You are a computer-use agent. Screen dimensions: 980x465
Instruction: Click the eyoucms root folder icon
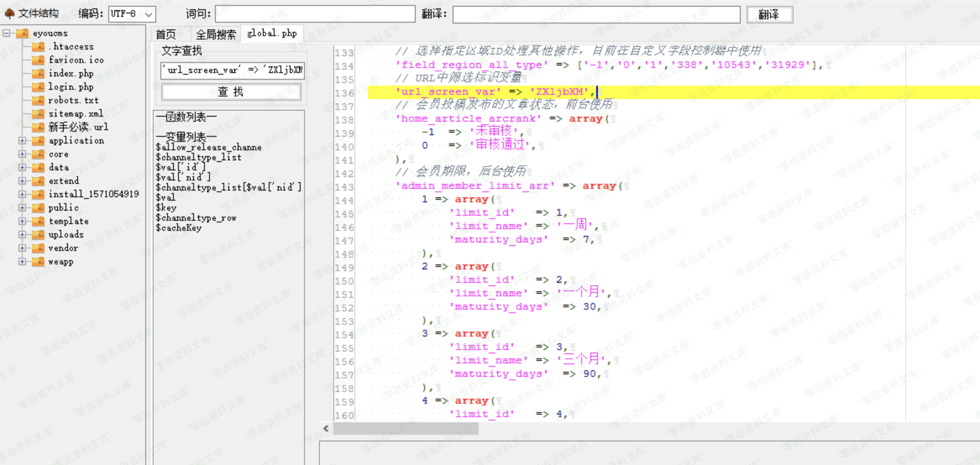click(x=22, y=33)
